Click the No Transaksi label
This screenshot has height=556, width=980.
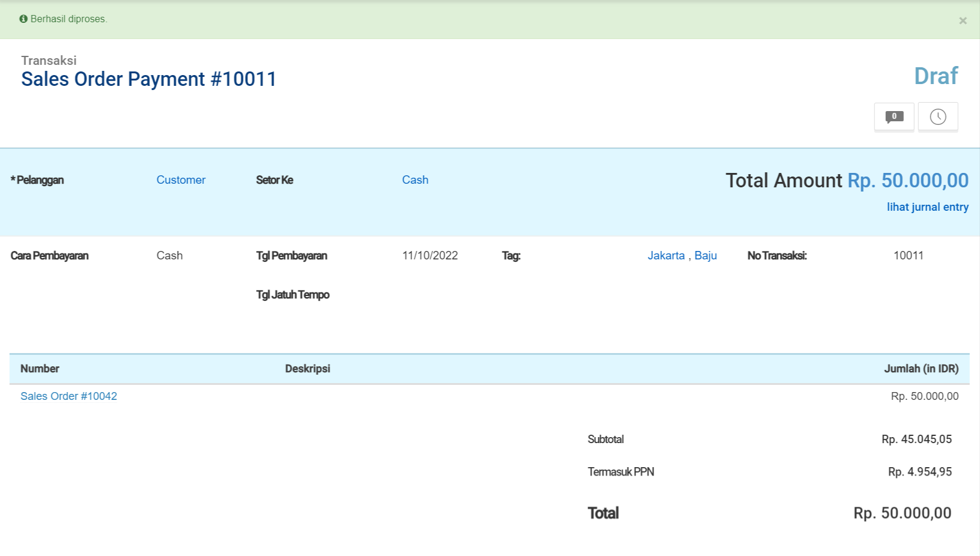[x=777, y=255]
